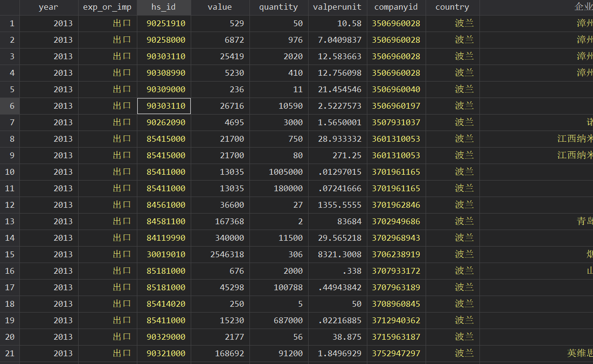
Task: Select hs_id cell 30019010
Action: coord(166,254)
